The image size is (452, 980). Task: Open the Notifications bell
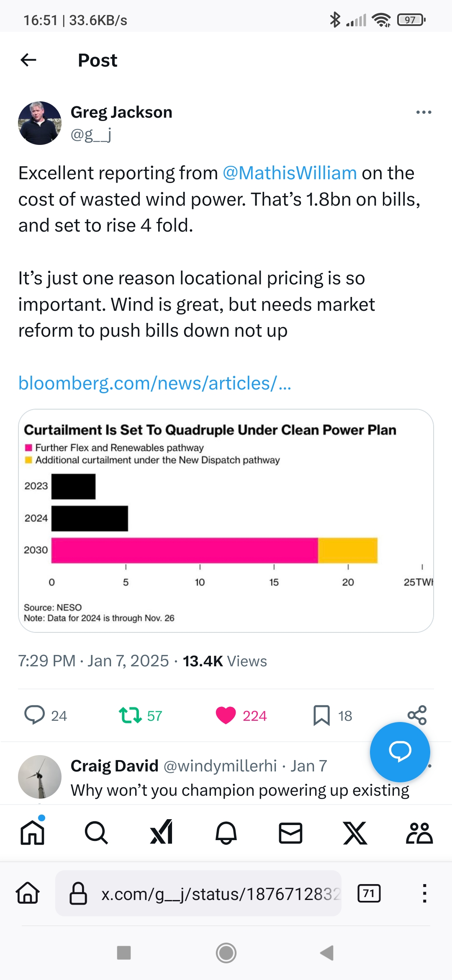click(x=226, y=833)
